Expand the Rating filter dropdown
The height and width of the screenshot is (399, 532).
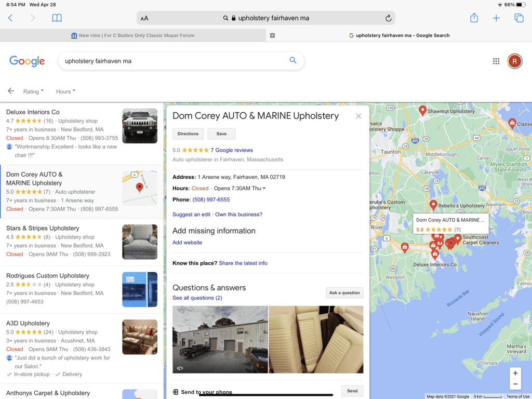(33, 91)
